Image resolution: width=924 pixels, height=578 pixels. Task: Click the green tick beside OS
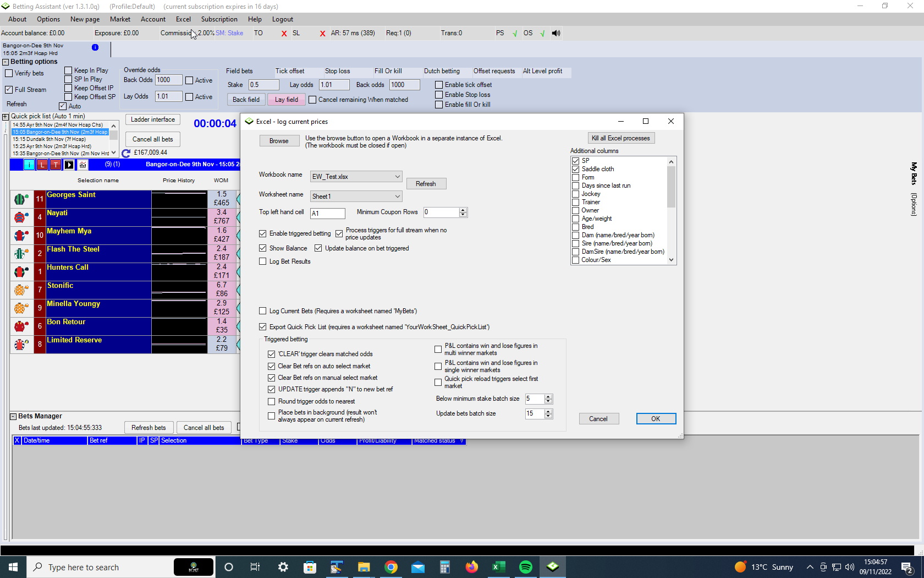(542, 34)
